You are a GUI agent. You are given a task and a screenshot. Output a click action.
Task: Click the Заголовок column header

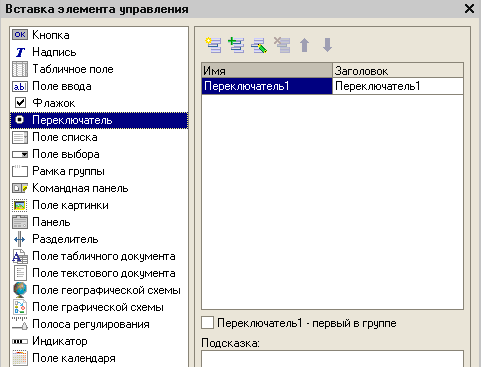point(398,71)
